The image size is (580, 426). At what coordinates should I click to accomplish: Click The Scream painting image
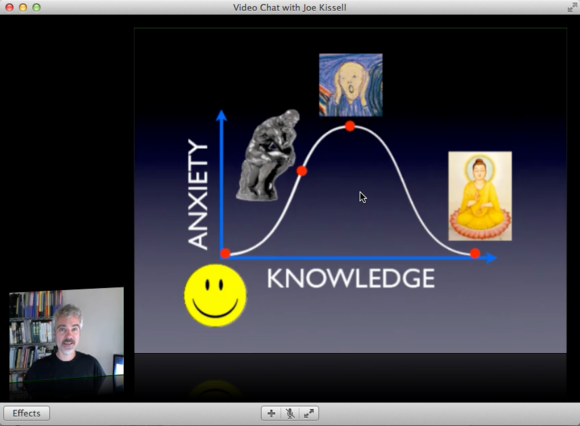351,85
